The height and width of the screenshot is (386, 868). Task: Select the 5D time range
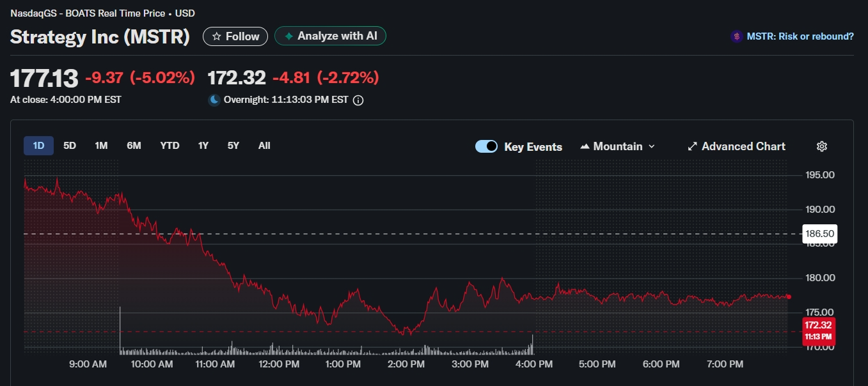pos(70,146)
